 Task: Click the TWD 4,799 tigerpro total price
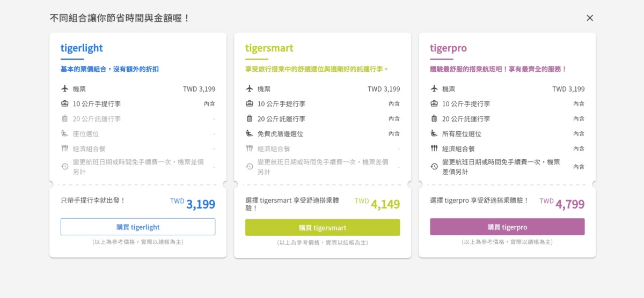pyautogui.click(x=562, y=204)
